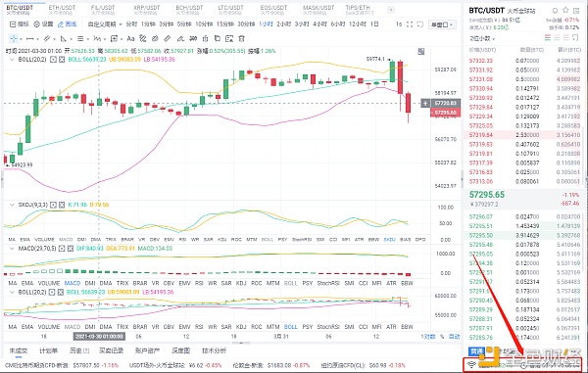
Task: Switch to the LTC/USDT tab
Action: coord(230,10)
